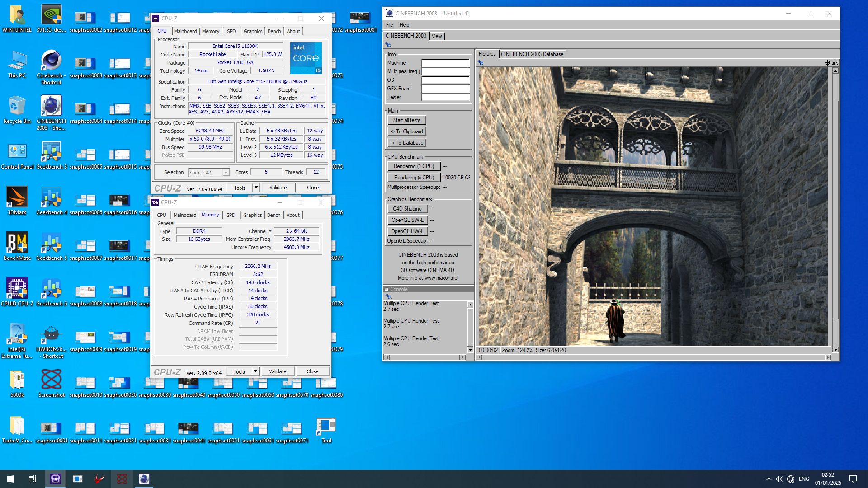
Task: Show hidden system tray icons
Action: (769, 479)
